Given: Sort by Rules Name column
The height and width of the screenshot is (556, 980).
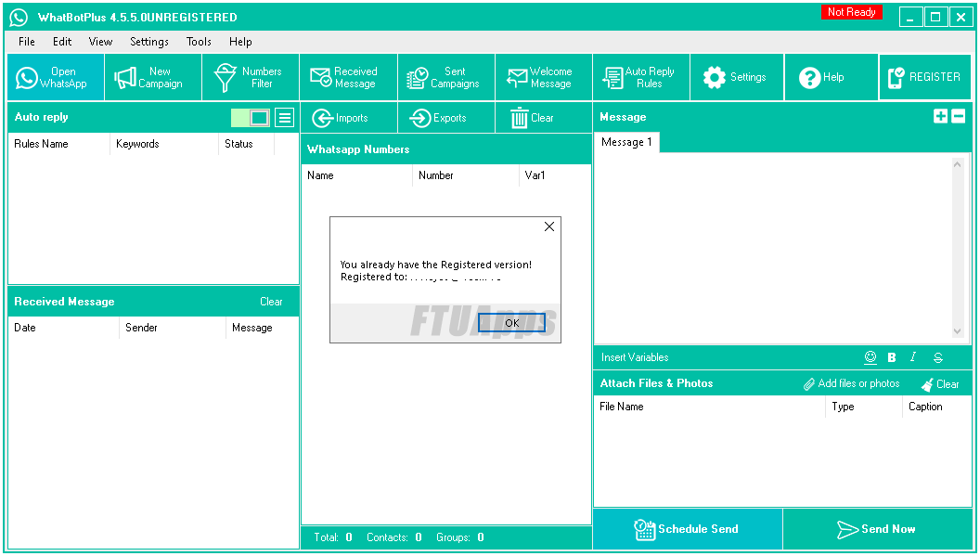Looking at the screenshot, I should (58, 144).
